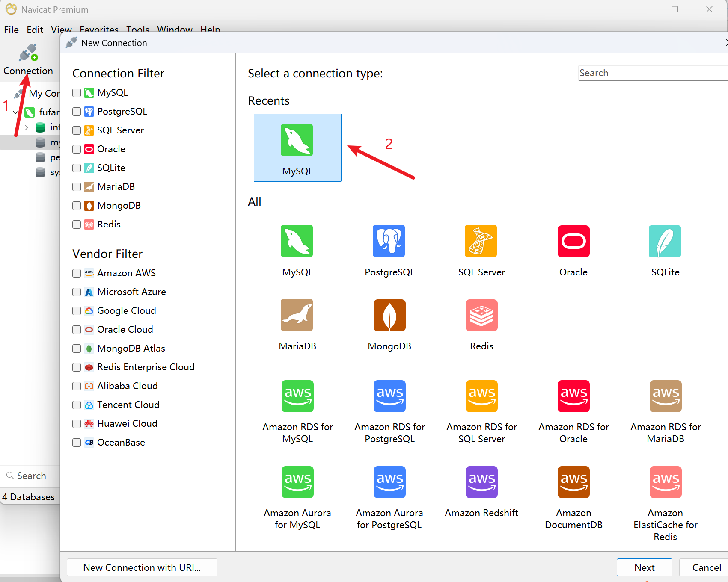Minimize the Navicat Premium window
Viewport: 728px width, 582px height.
point(640,9)
